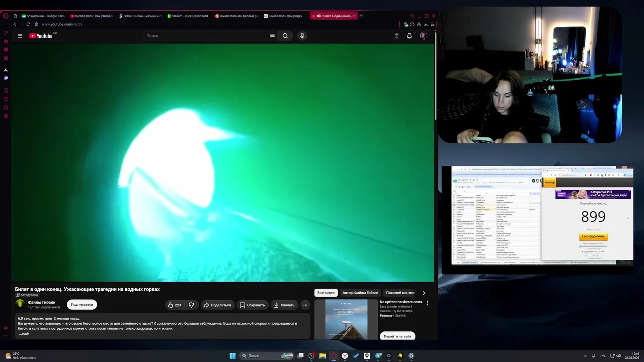This screenshot has height=362, width=644.
Task: Go to the YouTube home logo
Action: pyautogui.click(x=41, y=36)
